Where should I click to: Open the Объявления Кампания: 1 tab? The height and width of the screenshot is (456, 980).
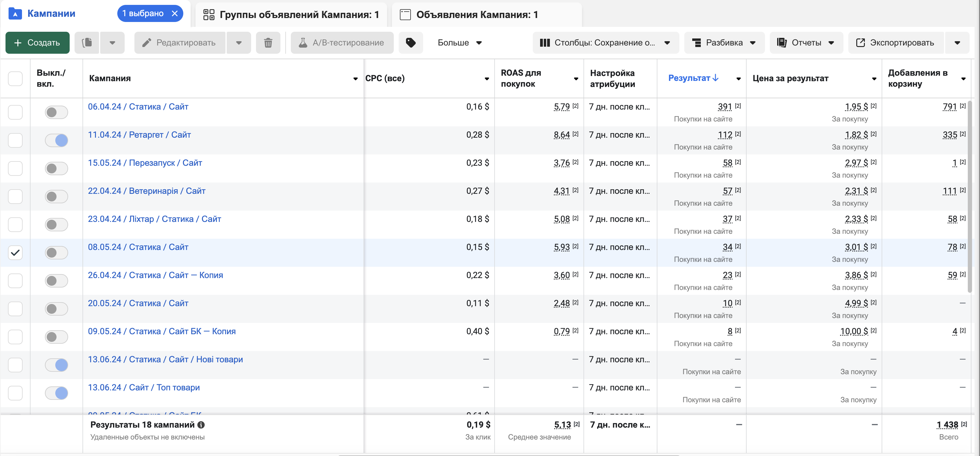[x=487, y=14]
